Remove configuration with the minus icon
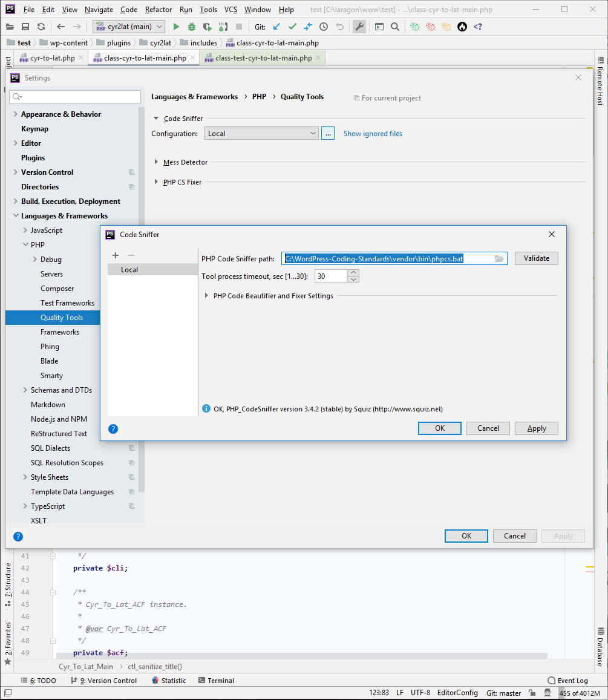Image resolution: width=608 pixels, height=700 pixels. 131,255
